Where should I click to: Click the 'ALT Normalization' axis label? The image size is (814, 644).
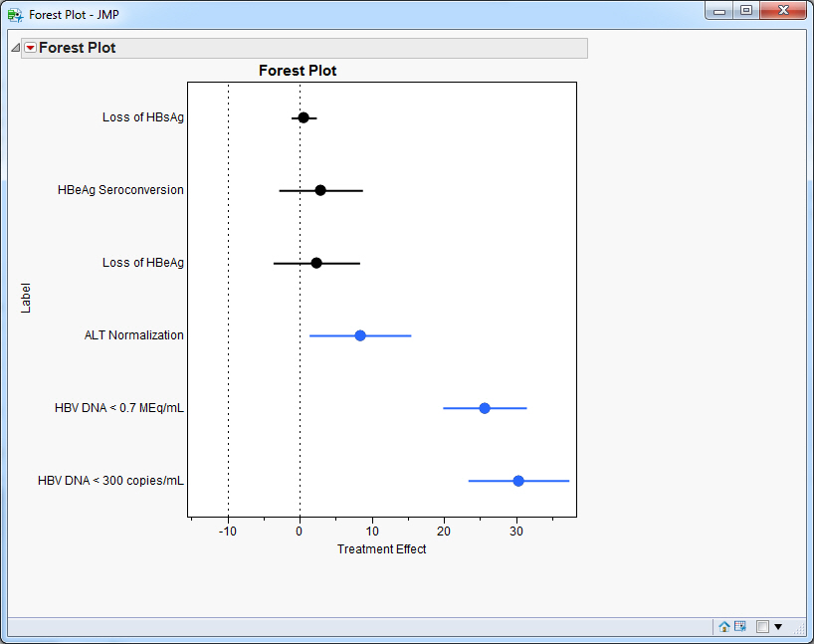(134, 335)
